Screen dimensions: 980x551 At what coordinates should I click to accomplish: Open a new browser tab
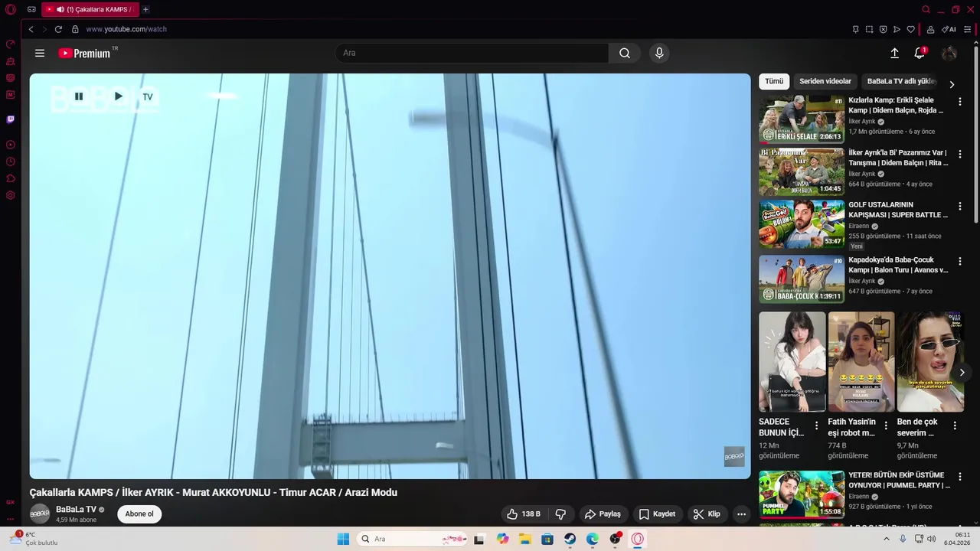(x=145, y=9)
